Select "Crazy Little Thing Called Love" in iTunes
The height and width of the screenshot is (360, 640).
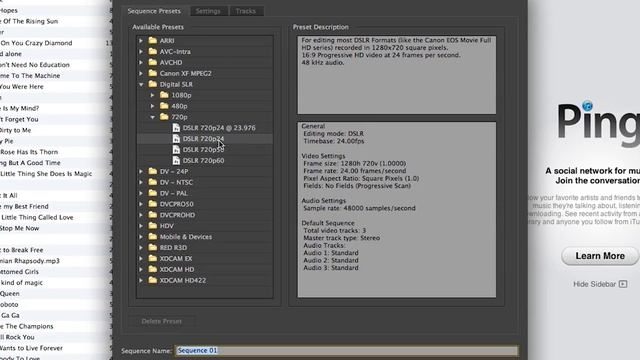[x=37, y=217]
